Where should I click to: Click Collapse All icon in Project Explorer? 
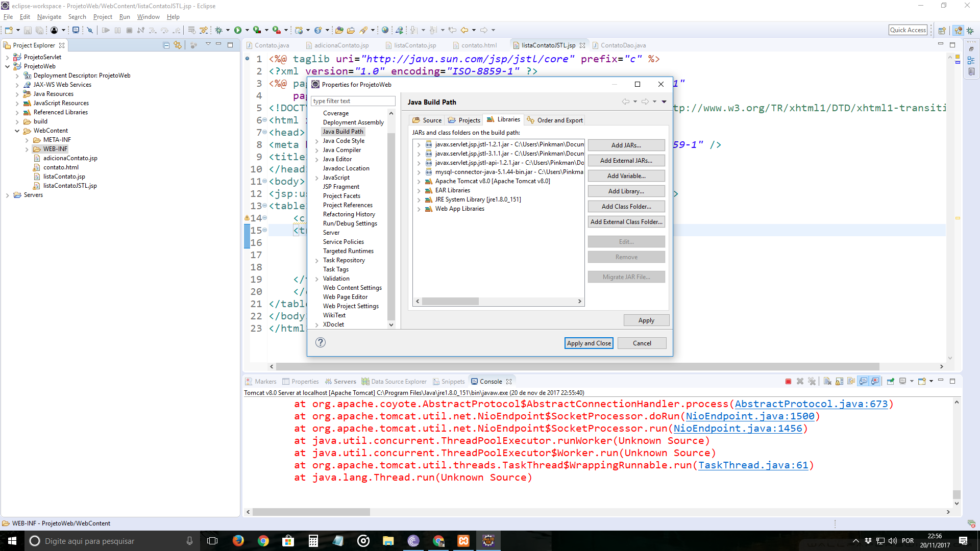[166, 45]
